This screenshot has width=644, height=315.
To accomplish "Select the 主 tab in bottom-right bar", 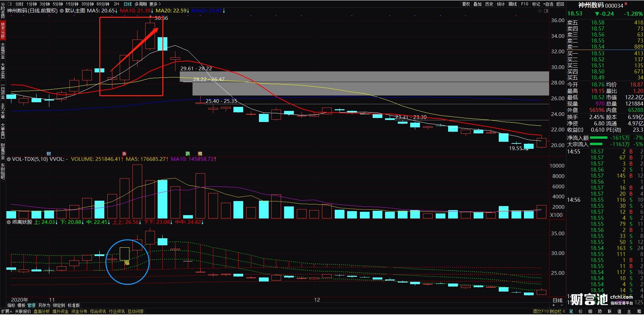I will [x=629, y=312].
